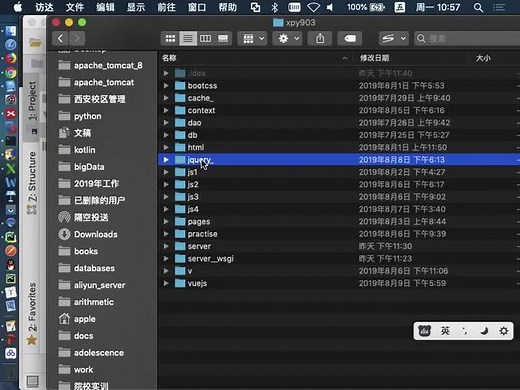The height and width of the screenshot is (390, 520).
Task: Select the db folder row
Action: click(339, 135)
